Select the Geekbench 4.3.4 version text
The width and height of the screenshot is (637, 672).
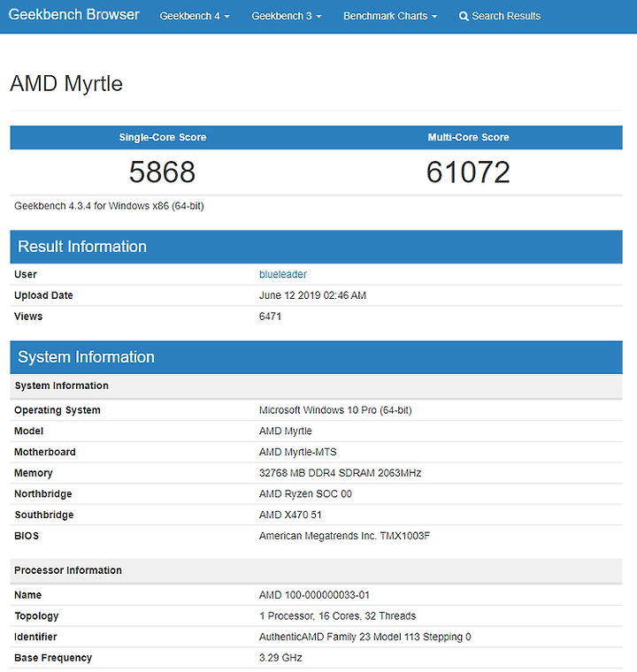pos(109,206)
